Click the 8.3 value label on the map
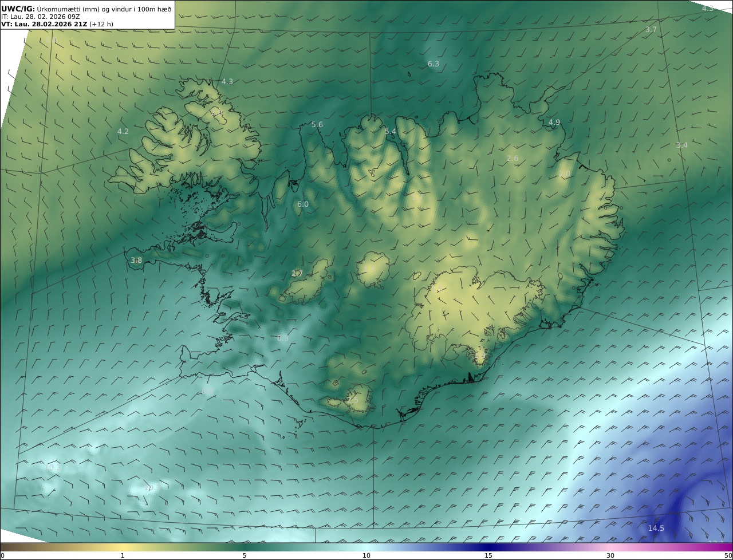Viewport: 733px width, 560px height. [283, 338]
